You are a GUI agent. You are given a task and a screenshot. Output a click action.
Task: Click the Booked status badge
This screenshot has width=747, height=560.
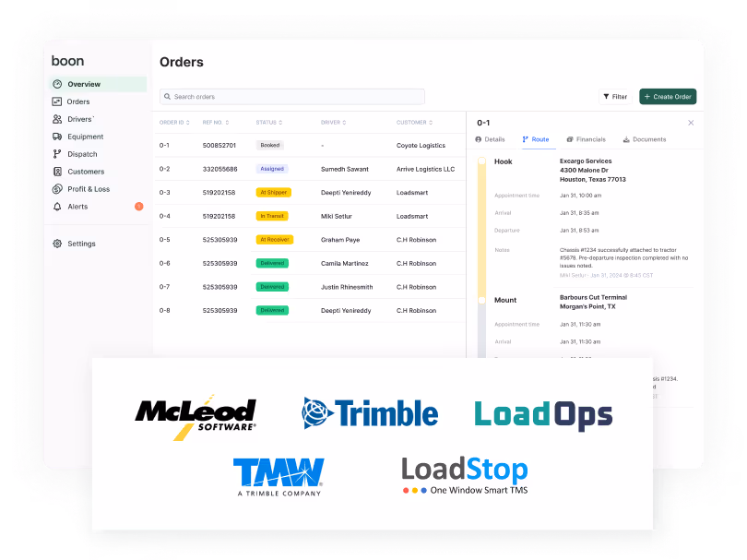click(x=270, y=146)
